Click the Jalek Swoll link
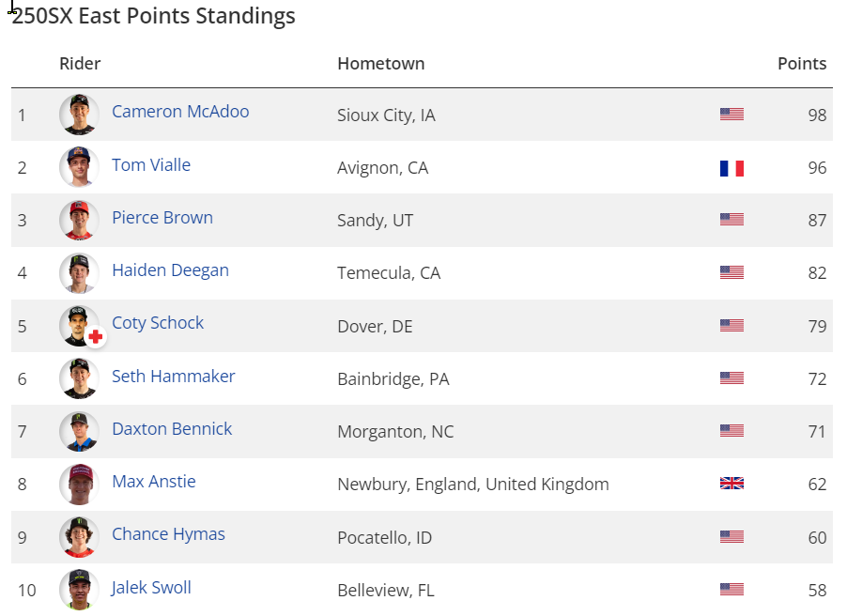 coord(151,588)
